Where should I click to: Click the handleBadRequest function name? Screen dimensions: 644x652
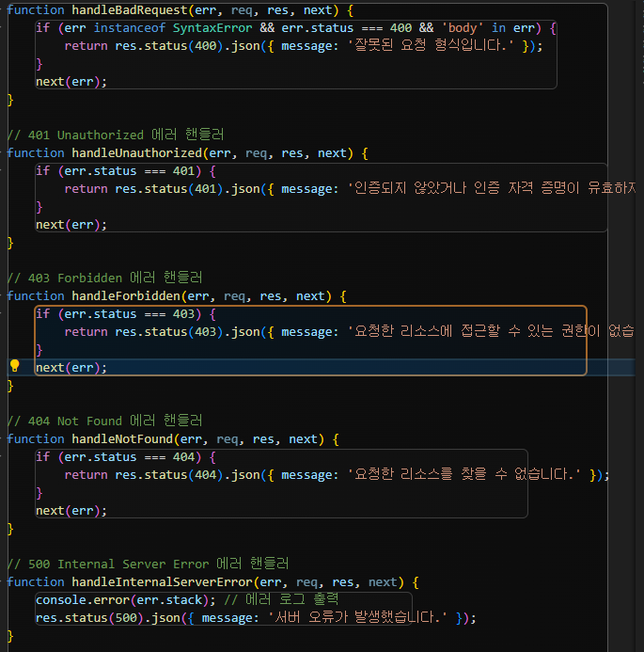pyautogui.click(x=130, y=10)
